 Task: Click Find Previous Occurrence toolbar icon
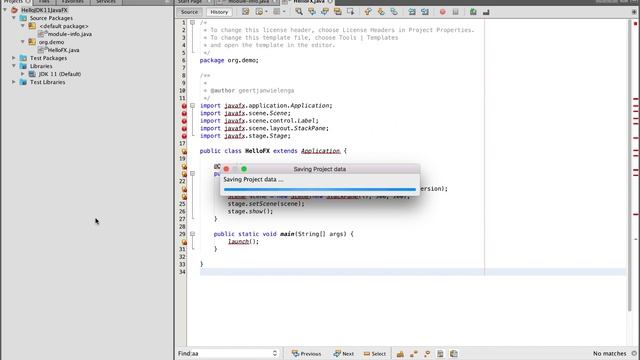click(312, 12)
